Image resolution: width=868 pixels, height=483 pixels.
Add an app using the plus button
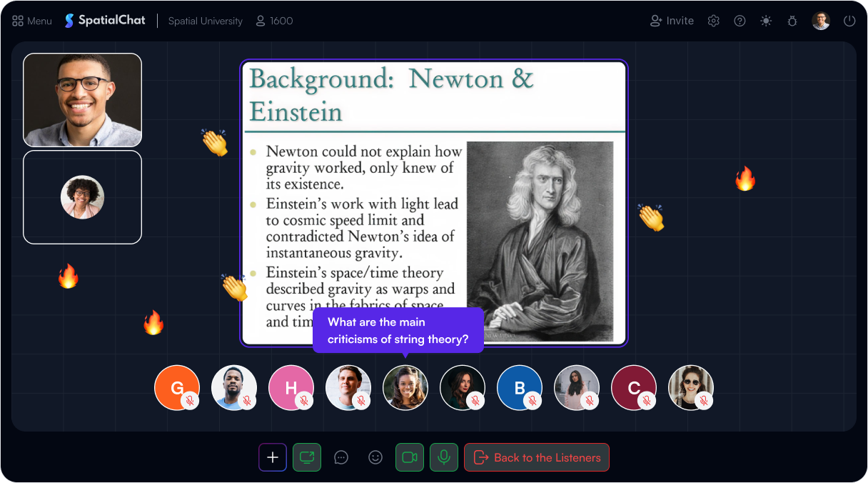(273, 457)
